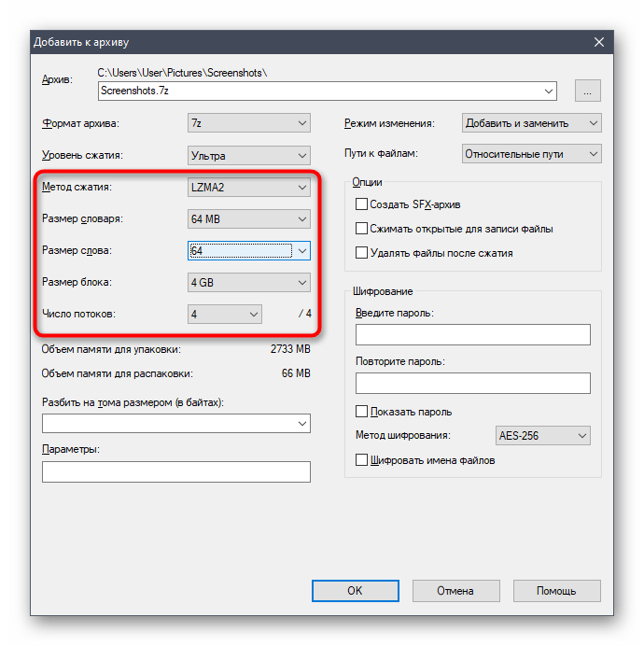This screenshot has width=644, height=646.
Task: Click the archive path C:\Users\User\Pictures\Screenshots\ text
Action: [182, 73]
